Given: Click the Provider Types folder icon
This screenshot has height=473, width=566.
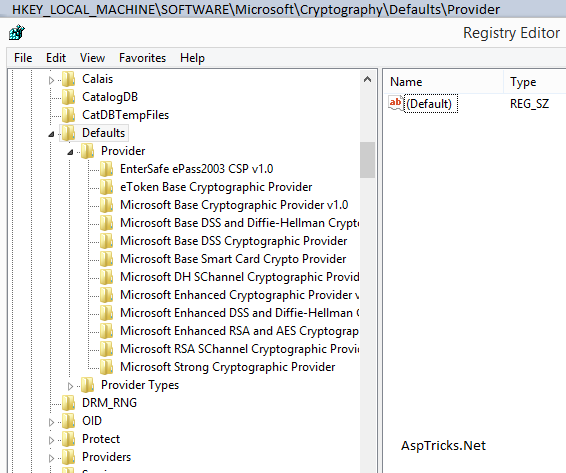Looking at the screenshot, I should tap(87, 385).
